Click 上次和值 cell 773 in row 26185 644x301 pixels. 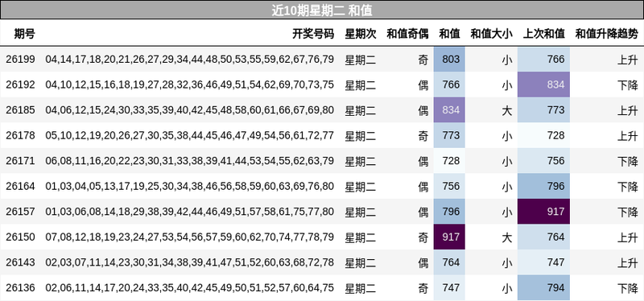544,110
